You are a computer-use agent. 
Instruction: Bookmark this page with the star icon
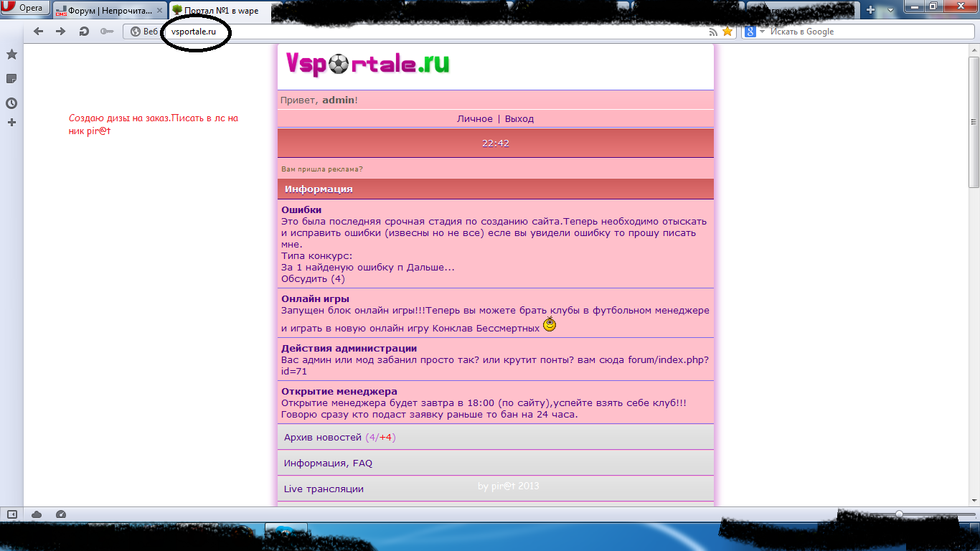click(727, 32)
